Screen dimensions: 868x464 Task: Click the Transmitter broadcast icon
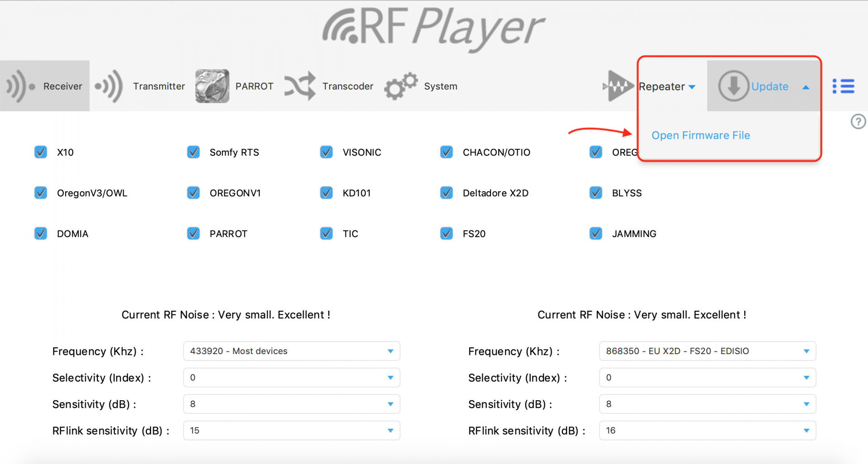pos(109,86)
